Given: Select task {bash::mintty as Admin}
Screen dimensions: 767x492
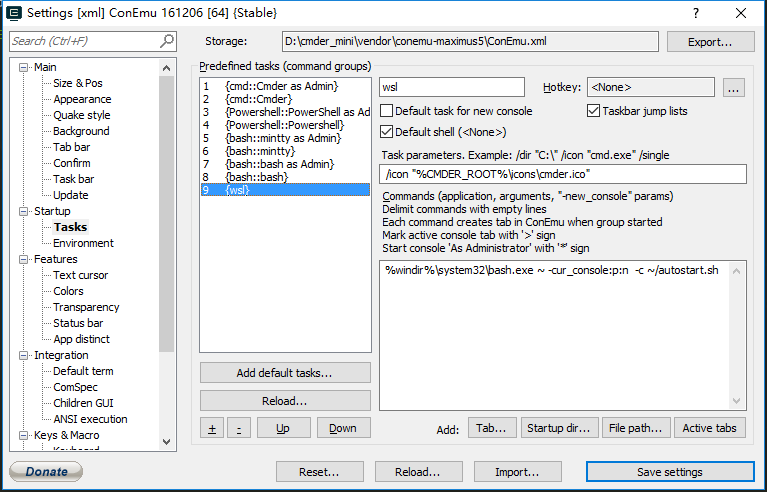Looking at the screenshot, I should tap(285, 138).
